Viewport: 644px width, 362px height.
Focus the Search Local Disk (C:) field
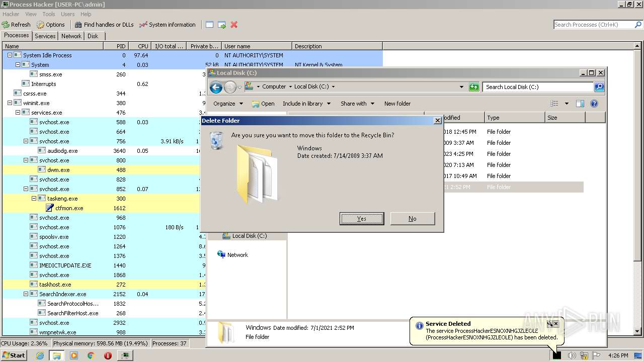tap(537, 87)
